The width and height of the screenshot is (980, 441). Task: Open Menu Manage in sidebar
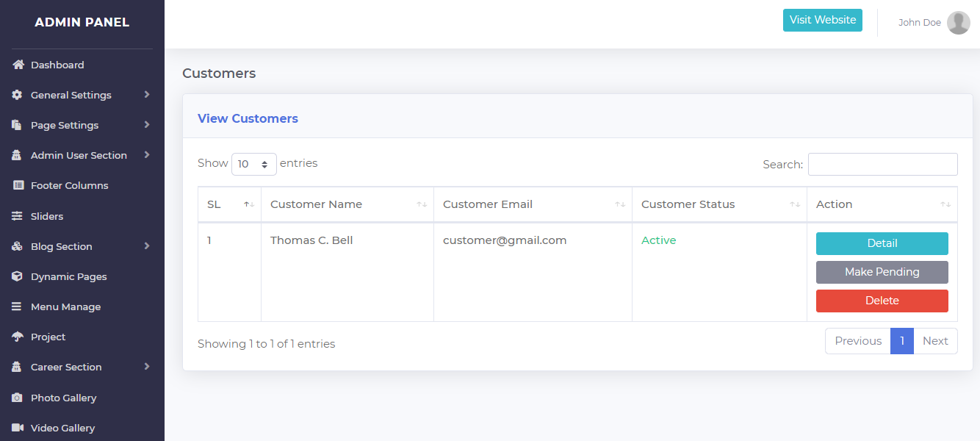(x=65, y=306)
